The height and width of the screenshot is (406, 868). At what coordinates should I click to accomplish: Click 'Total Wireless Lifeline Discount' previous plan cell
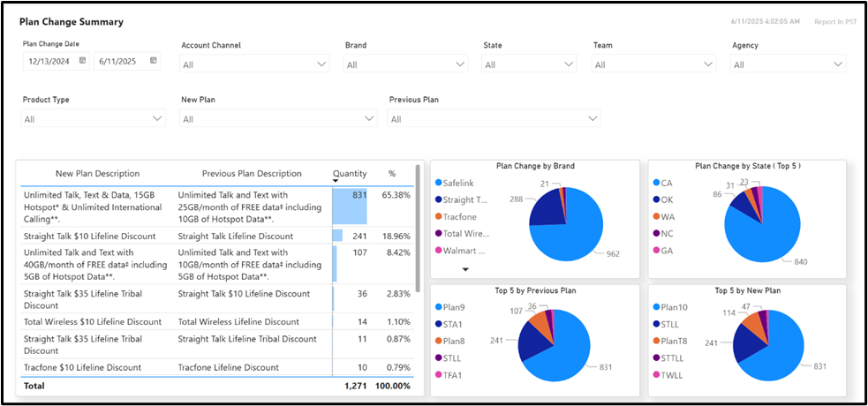(x=238, y=321)
